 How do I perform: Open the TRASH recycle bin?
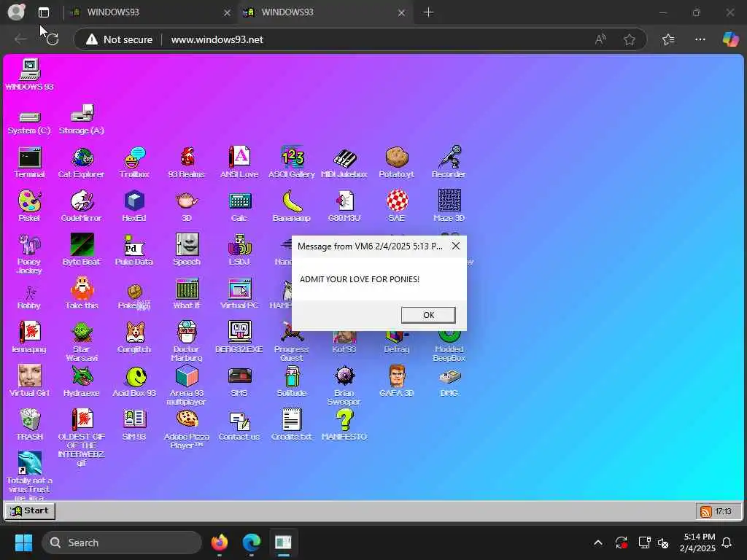click(29, 424)
